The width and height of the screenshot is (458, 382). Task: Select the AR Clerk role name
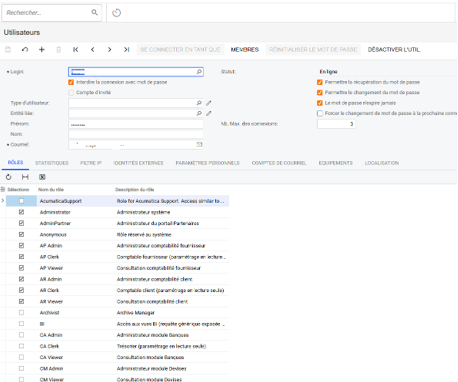pyautogui.click(x=49, y=290)
